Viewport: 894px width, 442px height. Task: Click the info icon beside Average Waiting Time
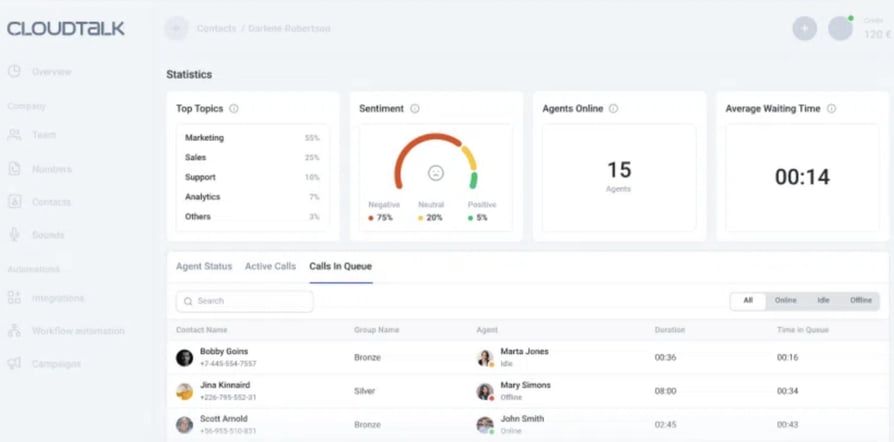point(831,108)
